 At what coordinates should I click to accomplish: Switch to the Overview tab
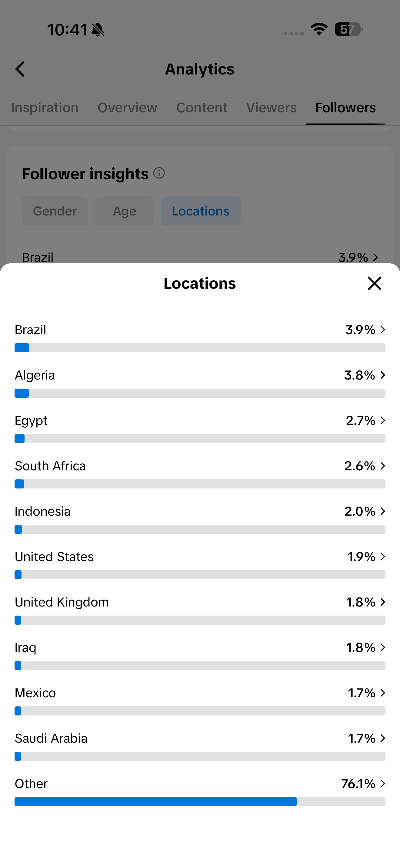click(127, 107)
